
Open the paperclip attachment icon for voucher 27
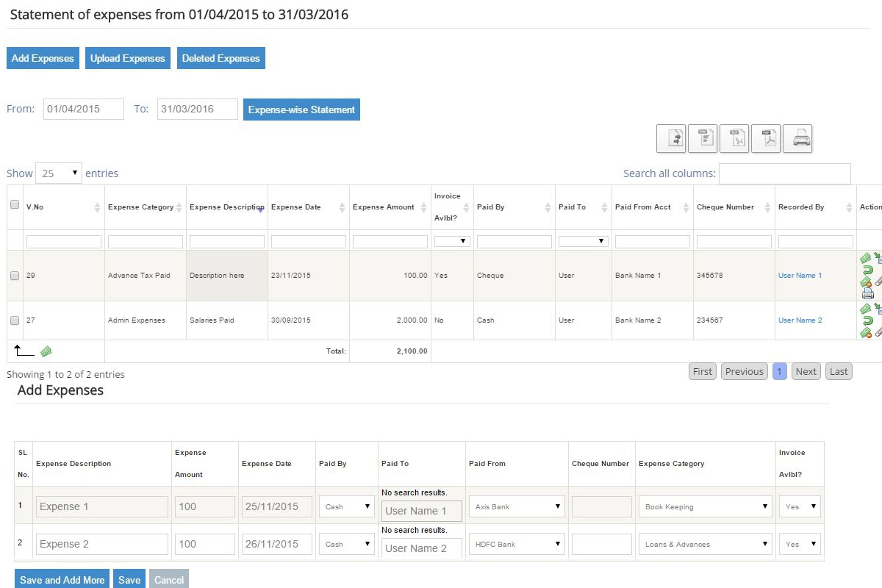[879, 331]
